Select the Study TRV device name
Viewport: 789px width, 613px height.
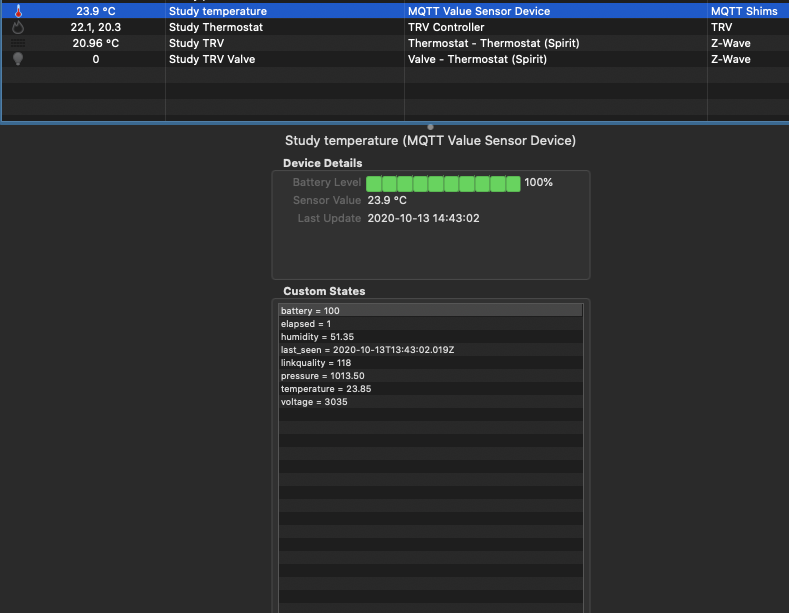pos(196,43)
